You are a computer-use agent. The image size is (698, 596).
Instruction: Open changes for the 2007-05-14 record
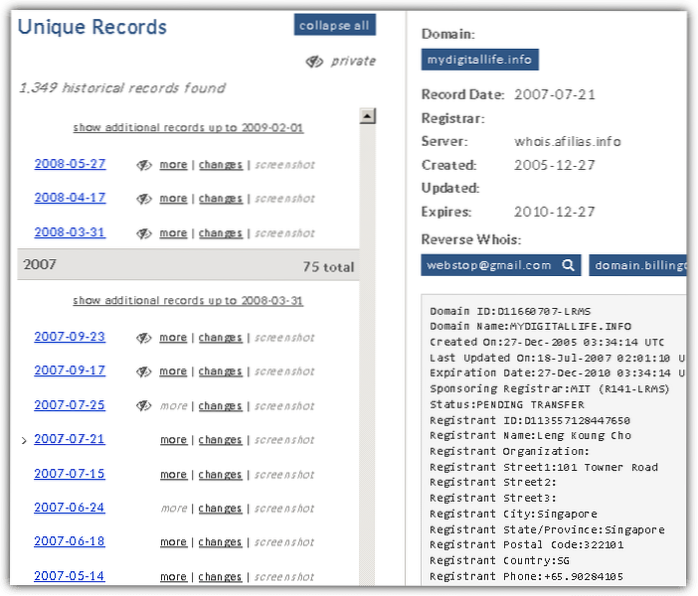tap(220, 577)
